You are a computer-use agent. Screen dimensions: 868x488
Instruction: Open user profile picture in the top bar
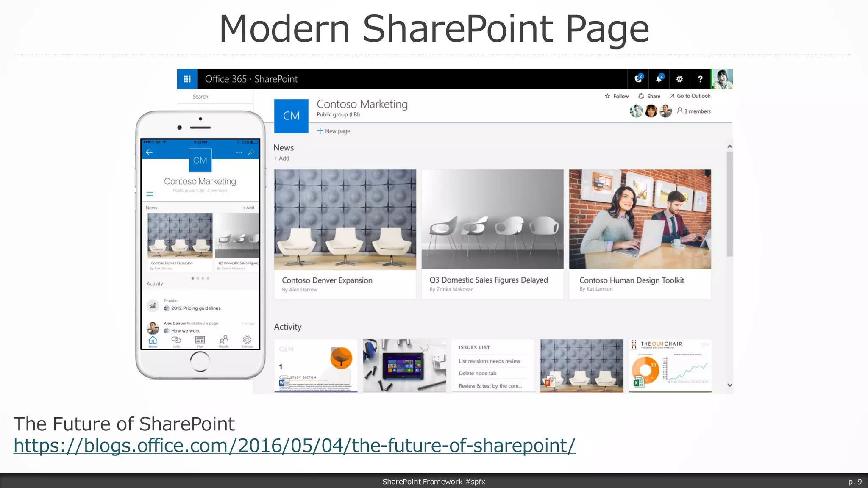click(x=722, y=79)
